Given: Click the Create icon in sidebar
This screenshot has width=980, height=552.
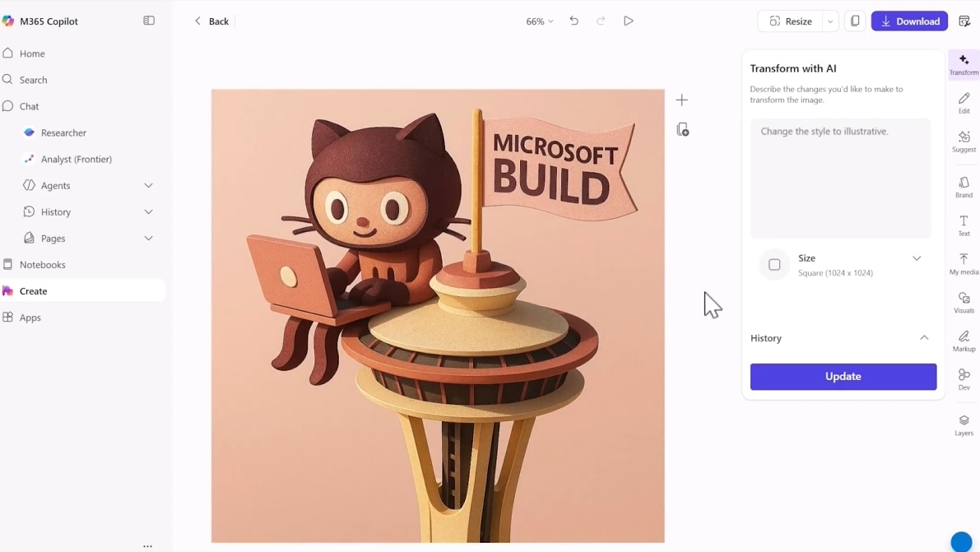Looking at the screenshot, I should 7,290.
